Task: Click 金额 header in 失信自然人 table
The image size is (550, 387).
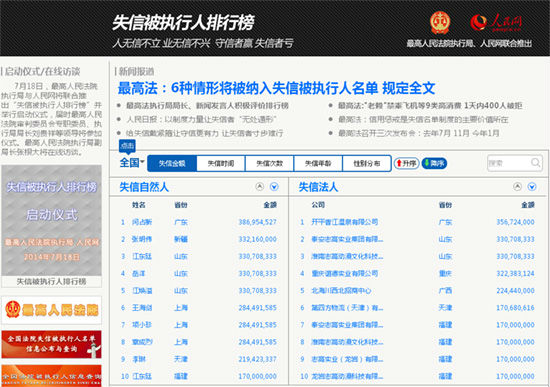Action: pyautogui.click(x=270, y=205)
